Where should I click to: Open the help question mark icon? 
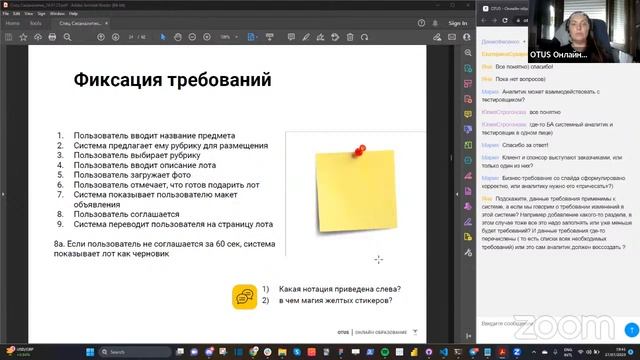click(421, 23)
